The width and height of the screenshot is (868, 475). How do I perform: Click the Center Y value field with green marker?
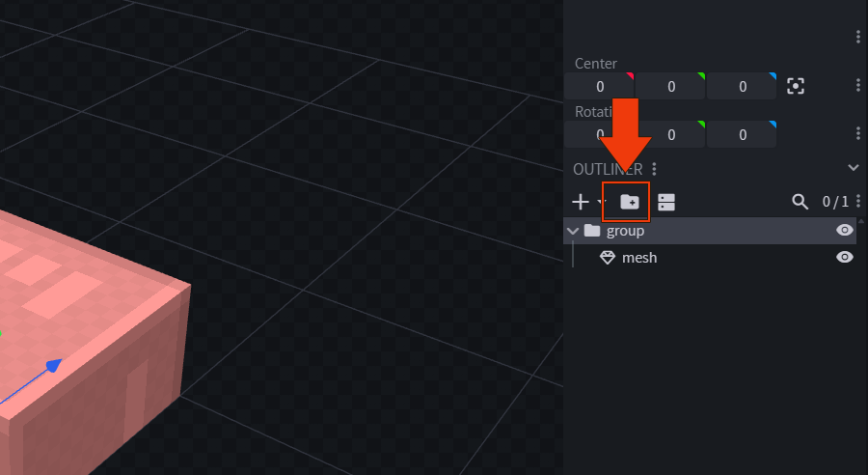point(670,87)
